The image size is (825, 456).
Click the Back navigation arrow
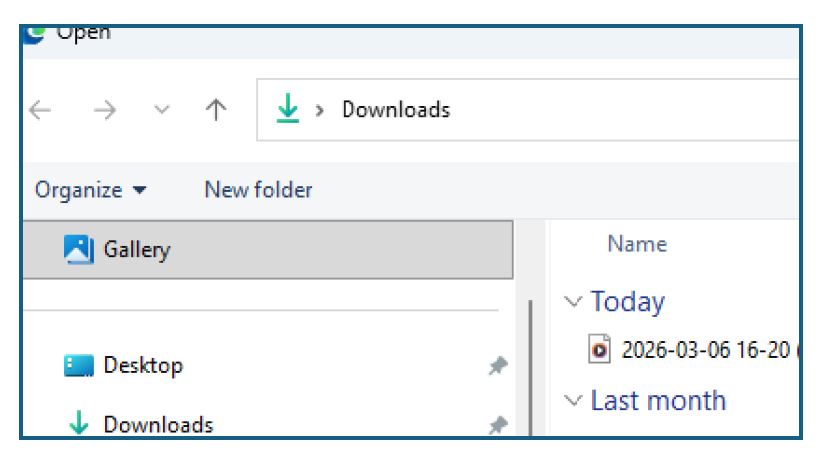point(40,110)
